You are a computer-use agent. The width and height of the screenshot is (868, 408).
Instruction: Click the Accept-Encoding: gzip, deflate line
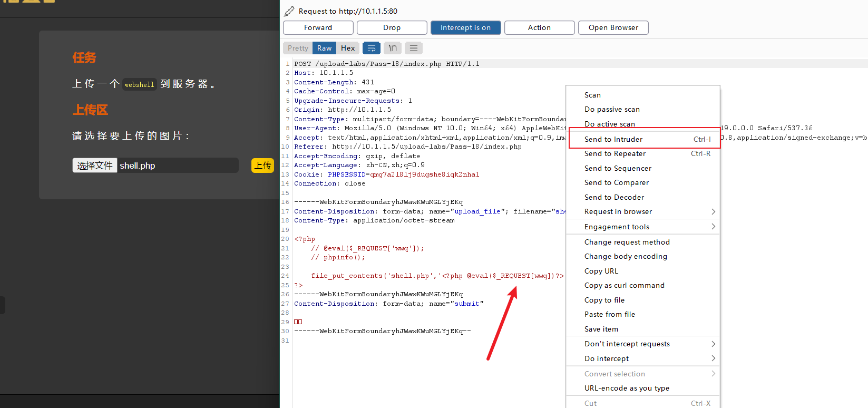(x=357, y=156)
